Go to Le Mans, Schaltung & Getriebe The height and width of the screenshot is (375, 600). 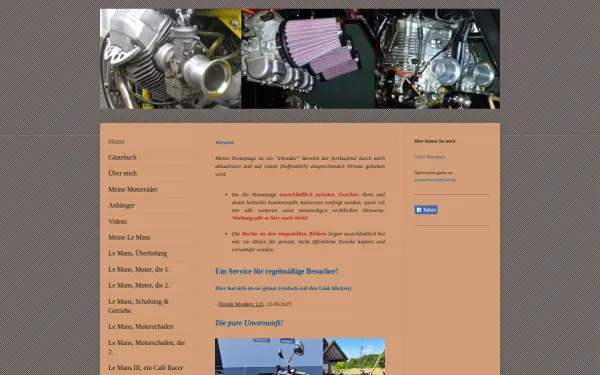(139, 306)
